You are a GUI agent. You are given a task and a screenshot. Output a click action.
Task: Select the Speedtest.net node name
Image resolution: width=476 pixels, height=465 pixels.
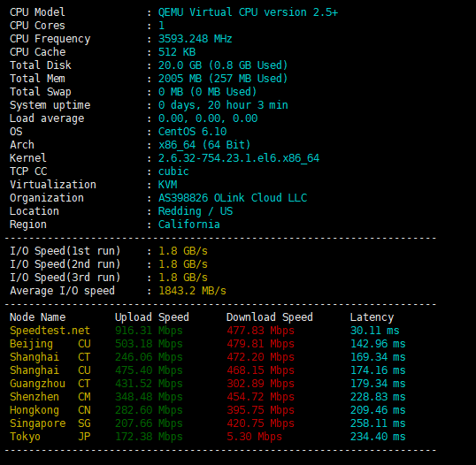point(50,331)
